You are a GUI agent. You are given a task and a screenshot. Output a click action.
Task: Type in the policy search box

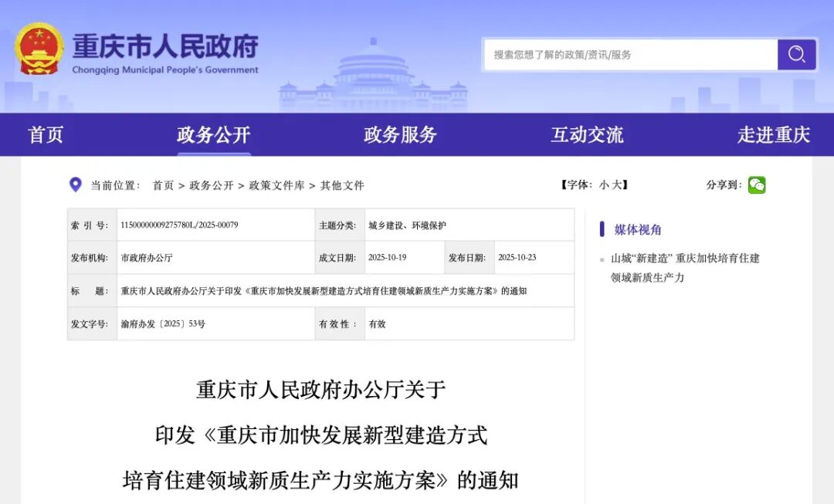629,55
